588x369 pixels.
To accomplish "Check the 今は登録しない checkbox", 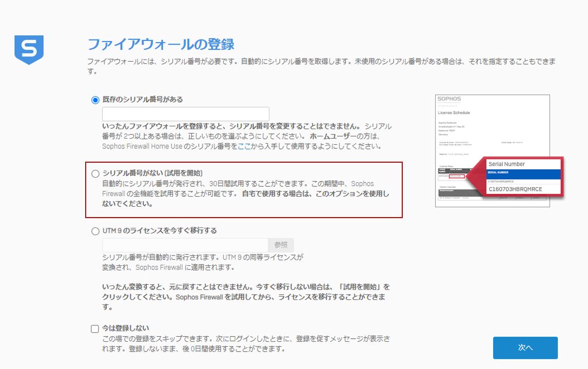I will click(x=95, y=329).
